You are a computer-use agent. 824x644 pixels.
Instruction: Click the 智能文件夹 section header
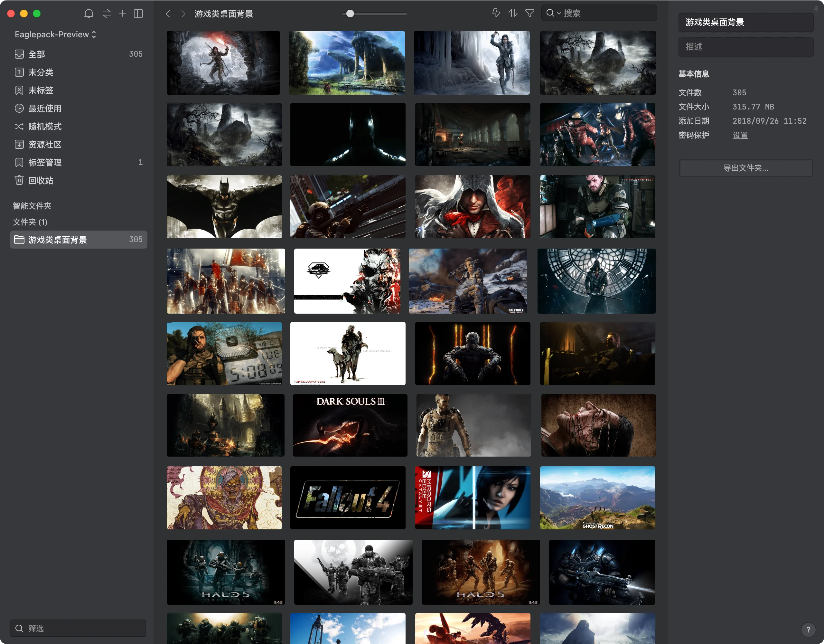click(32, 206)
